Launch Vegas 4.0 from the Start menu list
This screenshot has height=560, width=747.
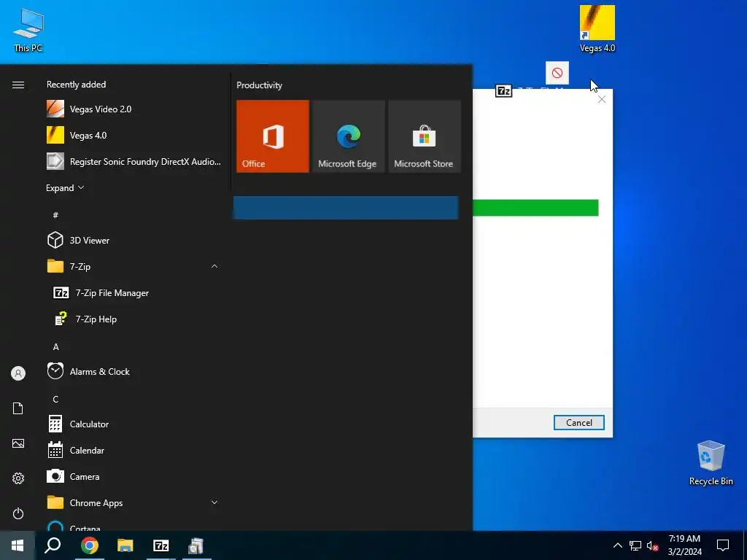pyautogui.click(x=133, y=135)
